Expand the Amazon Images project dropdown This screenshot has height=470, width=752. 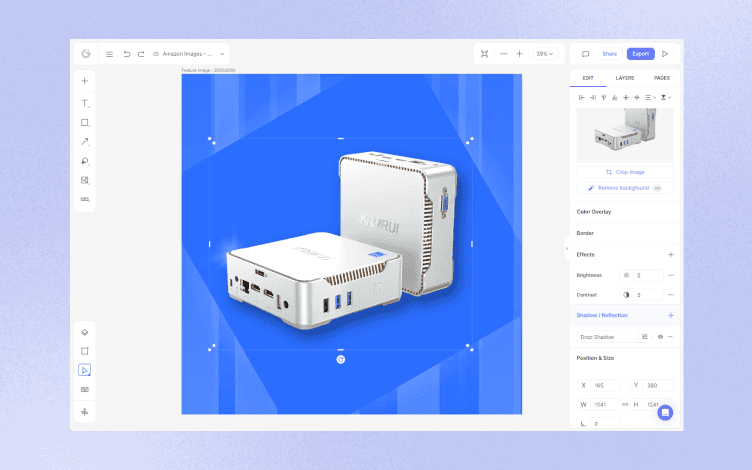pyautogui.click(x=222, y=54)
